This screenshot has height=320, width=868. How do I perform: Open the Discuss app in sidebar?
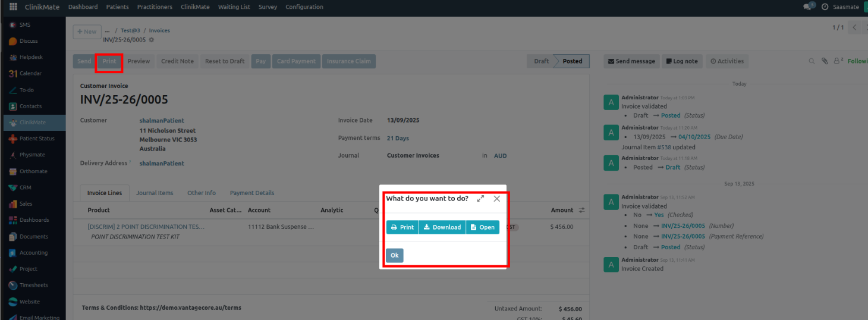click(28, 41)
